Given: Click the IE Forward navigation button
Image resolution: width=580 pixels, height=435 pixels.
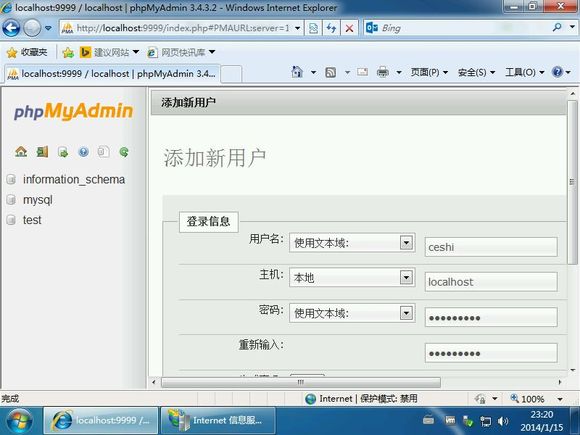Looking at the screenshot, I should (x=32, y=28).
